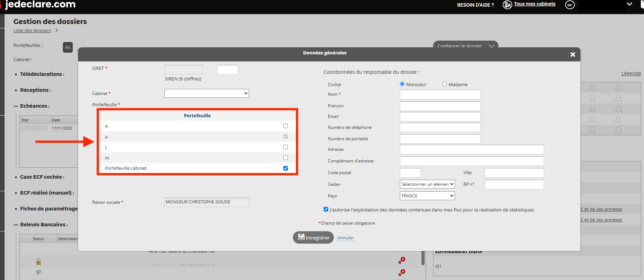This screenshot has height=280, width=644.
Task: Click the SC user avatar icon
Action: pyautogui.click(x=570, y=5)
